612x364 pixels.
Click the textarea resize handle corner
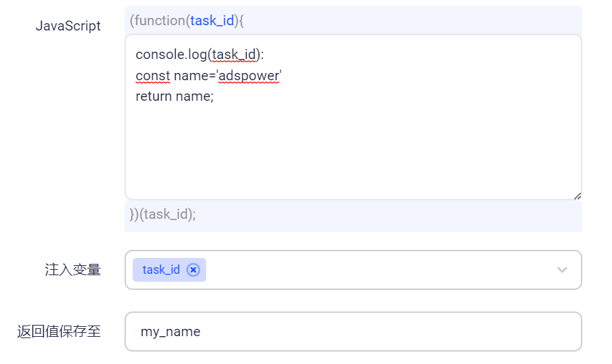tap(578, 196)
